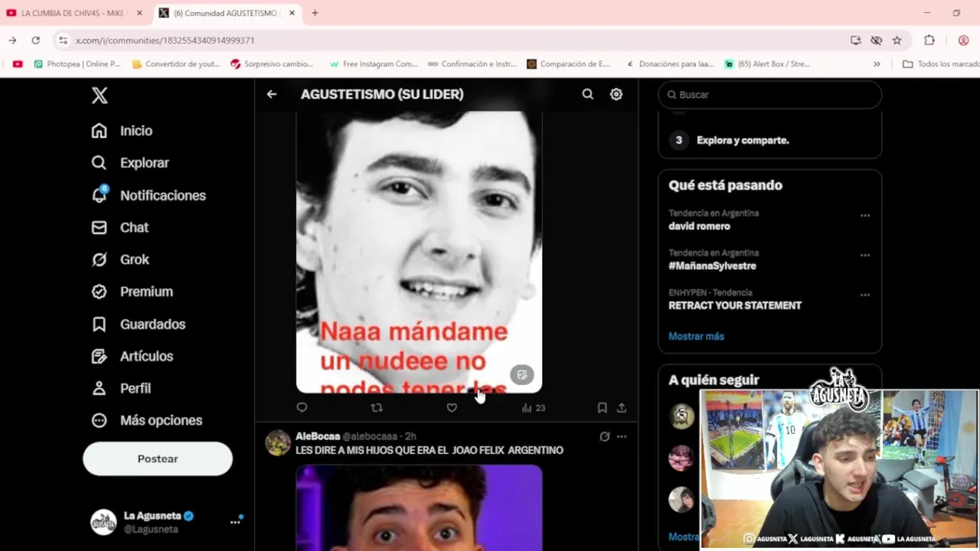Viewport: 980px width, 551px height.
Task: Open Chat messages
Action: 119,227
